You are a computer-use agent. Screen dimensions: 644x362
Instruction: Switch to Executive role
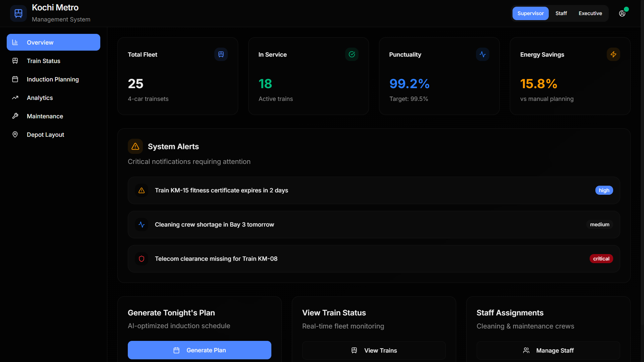click(x=590, y=13)
